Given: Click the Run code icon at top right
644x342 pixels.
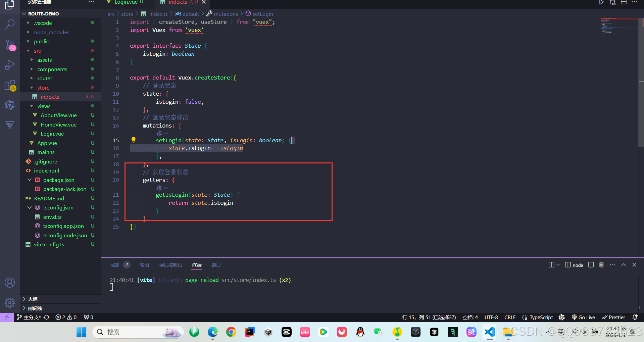Looking at the screenshot, I should click(601, 2).
